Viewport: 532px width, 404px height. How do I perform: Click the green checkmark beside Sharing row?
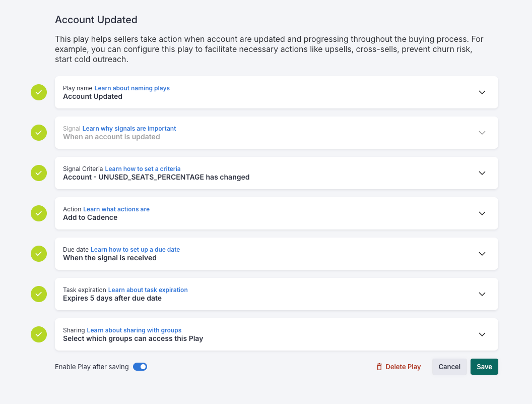tap(39, 334)
